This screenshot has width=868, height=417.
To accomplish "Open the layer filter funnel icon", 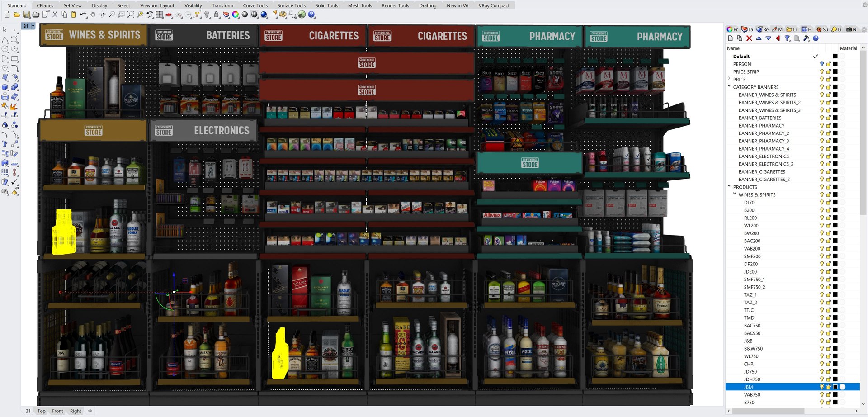I will pyautogui.click(x=788, y=38).
